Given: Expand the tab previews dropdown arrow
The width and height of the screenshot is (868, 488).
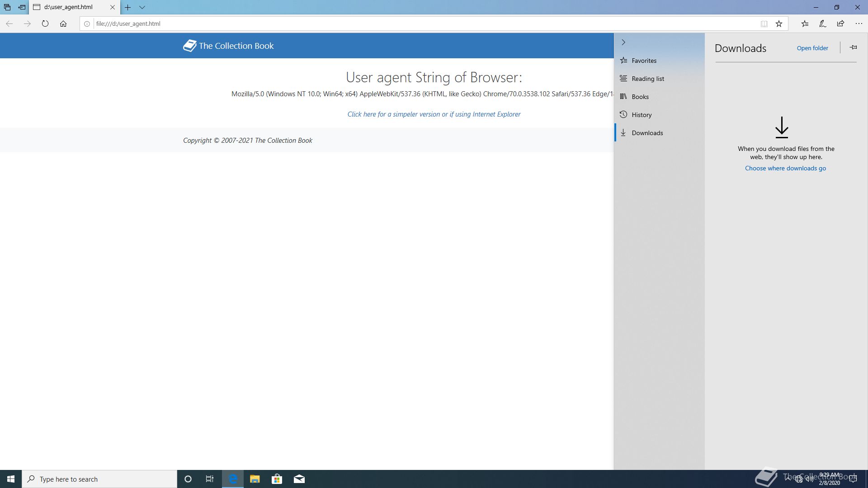Looking at the screenshot, I should 142,7.
